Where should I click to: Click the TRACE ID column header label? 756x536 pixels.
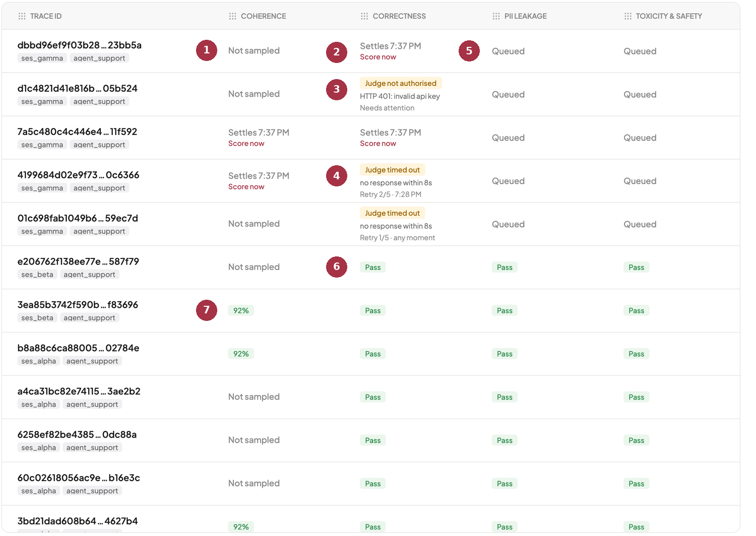pos(46,16)
